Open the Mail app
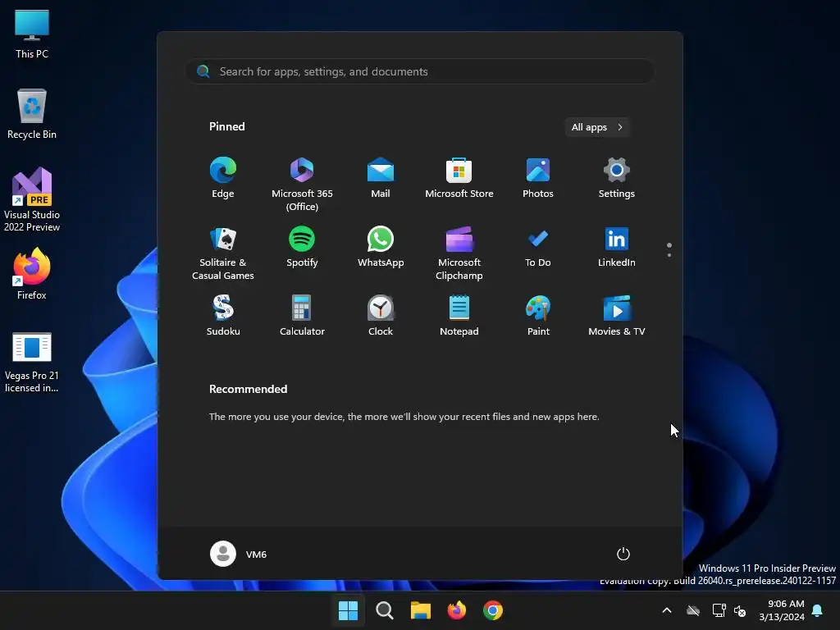This screenshot has height=630, width=840. point(381,178)
